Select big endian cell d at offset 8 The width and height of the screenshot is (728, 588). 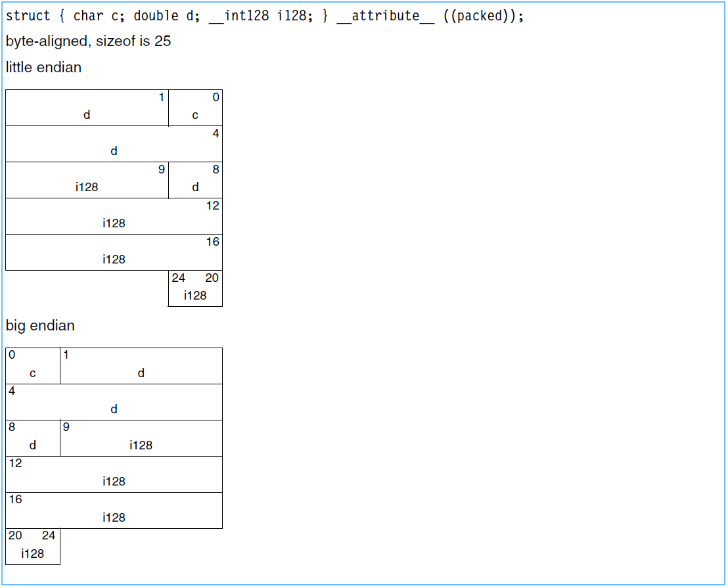point(33,438)
